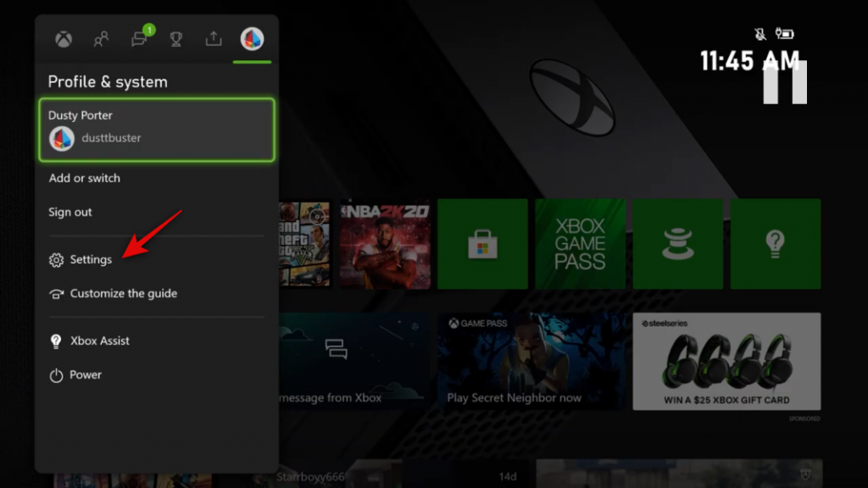
Task: Click Add or switch accounts
Action: click(x=85, y=178)
